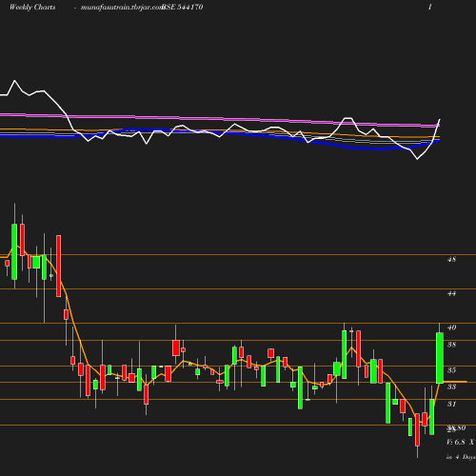This screenshot has width=476, height=476.
Task: Click the 35 price axis label
Action: click(451, 370)
